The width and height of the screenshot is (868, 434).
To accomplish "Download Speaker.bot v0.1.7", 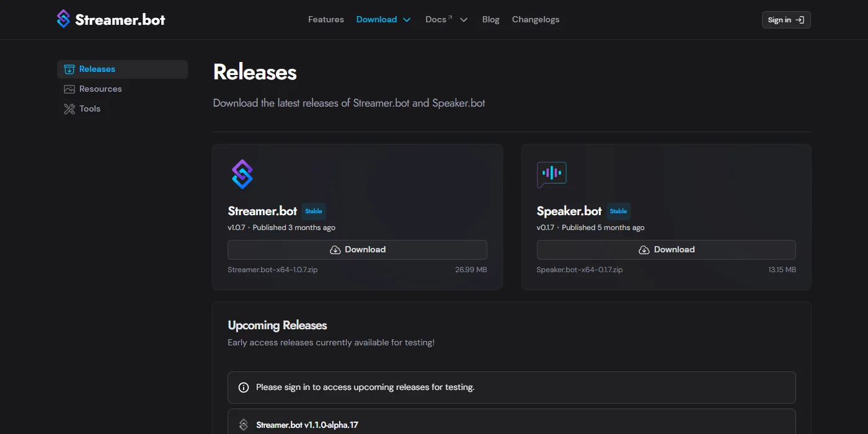I will [x=666, y=250].
